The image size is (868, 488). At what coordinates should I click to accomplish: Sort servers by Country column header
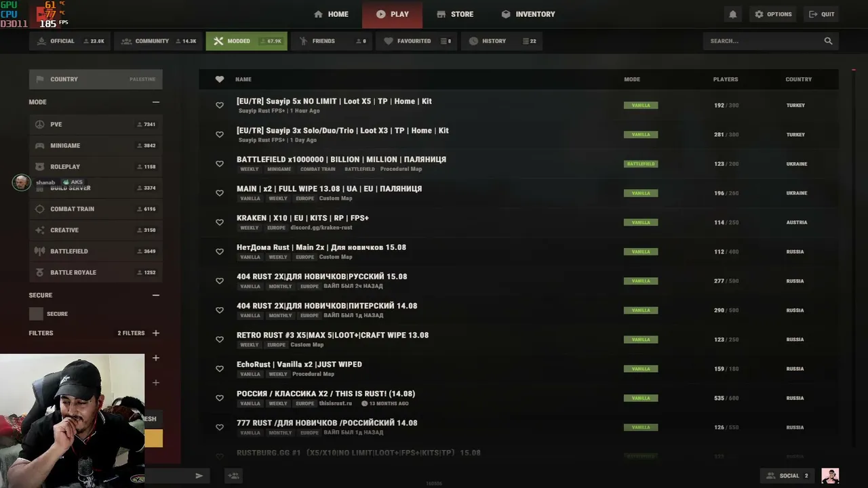(x=799, y=79)
